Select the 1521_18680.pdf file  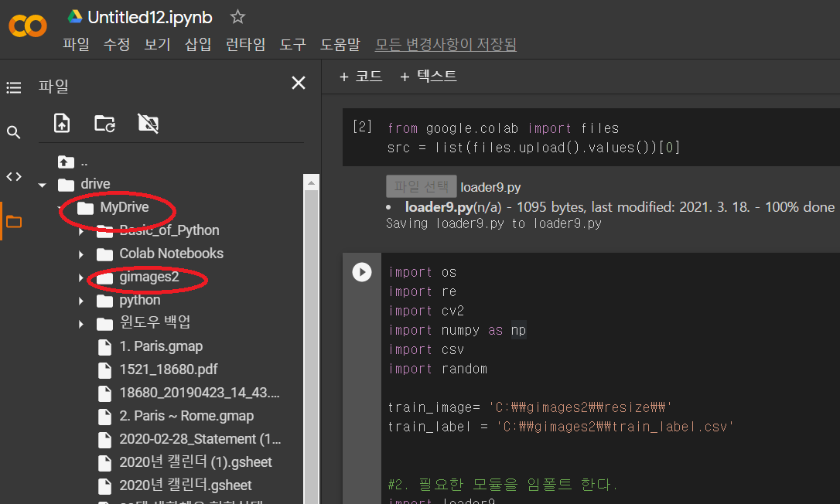point(168,369)
